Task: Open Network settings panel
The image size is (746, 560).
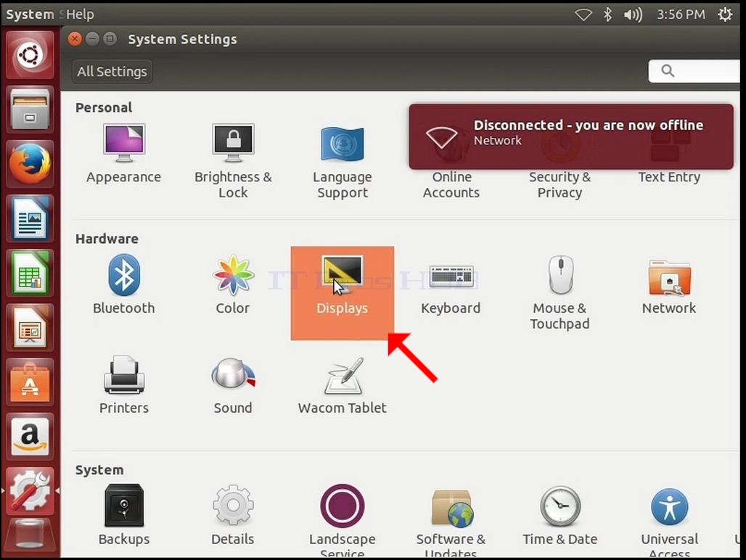Action: 669,287
